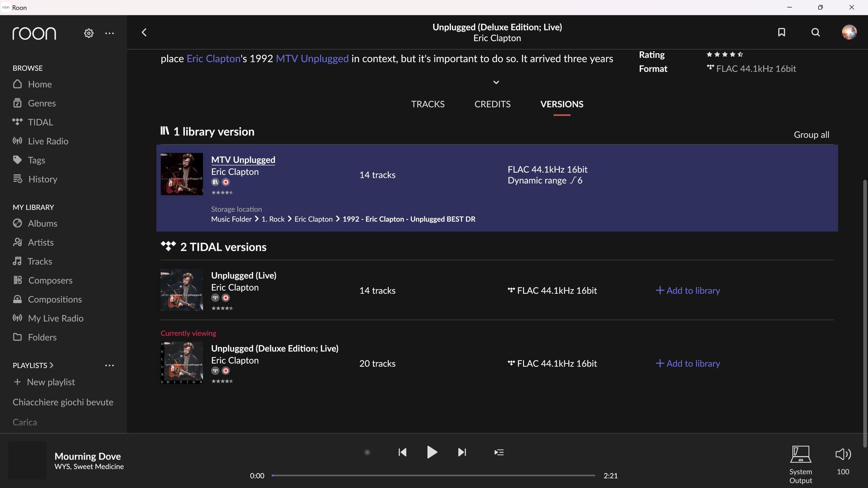This screenshot has height=488, width=868.
Task: Expand the album review text chevron
Action: pos(496,82)
